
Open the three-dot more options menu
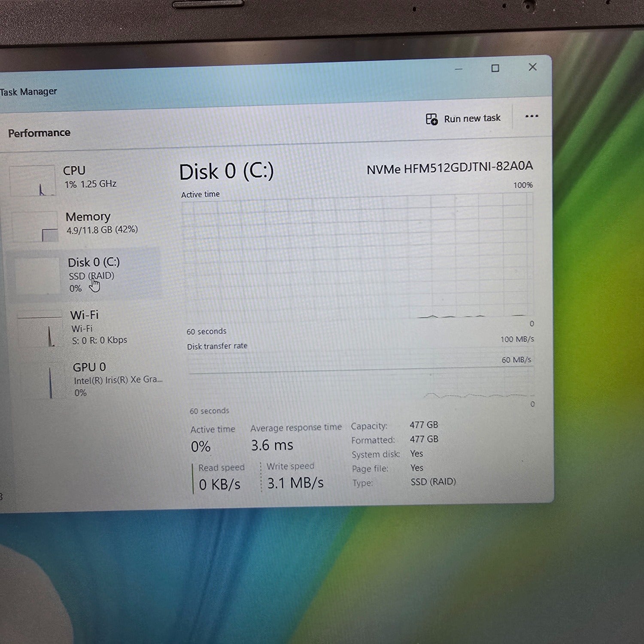coord(532,116)
